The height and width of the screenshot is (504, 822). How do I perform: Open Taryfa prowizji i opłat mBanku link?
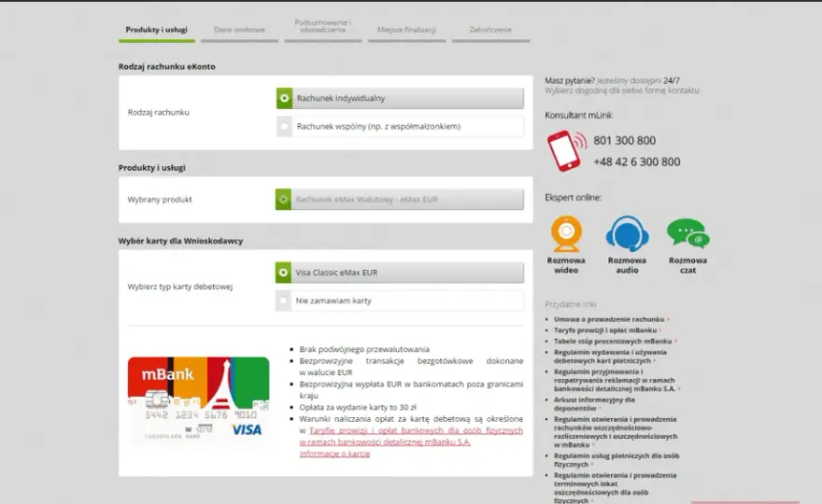tap(605, 330)
